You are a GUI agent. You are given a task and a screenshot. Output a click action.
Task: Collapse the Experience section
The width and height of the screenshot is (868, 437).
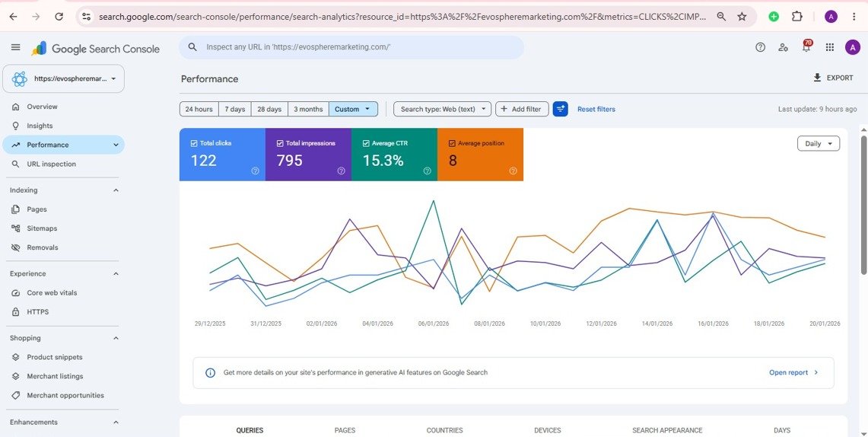[116, 273]
